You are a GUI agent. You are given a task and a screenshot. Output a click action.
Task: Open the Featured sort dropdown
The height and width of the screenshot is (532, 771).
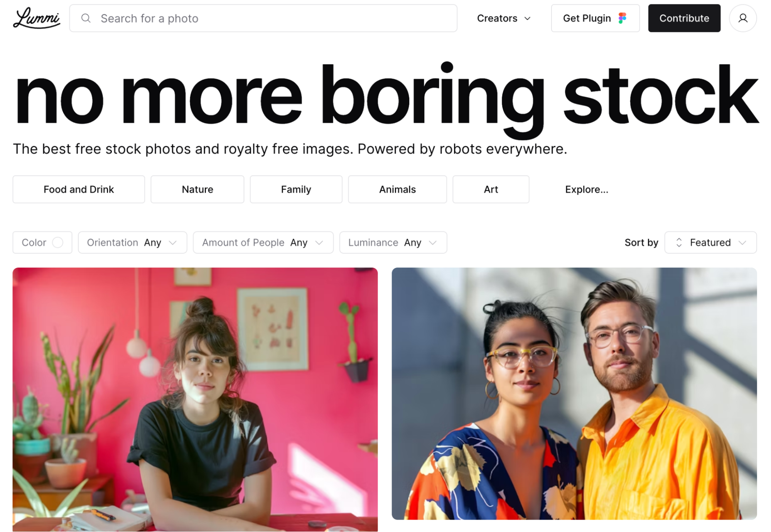[710, 242]
